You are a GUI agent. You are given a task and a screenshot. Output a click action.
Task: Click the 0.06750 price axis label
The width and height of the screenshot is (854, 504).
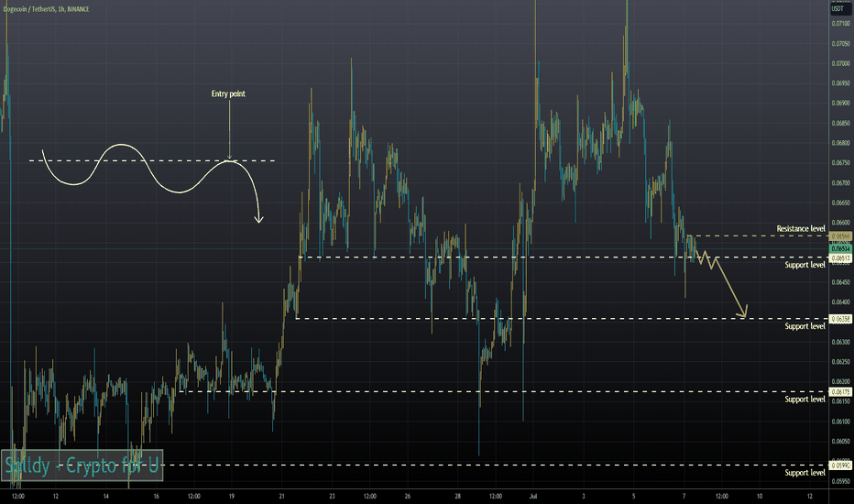pos(840,163)
